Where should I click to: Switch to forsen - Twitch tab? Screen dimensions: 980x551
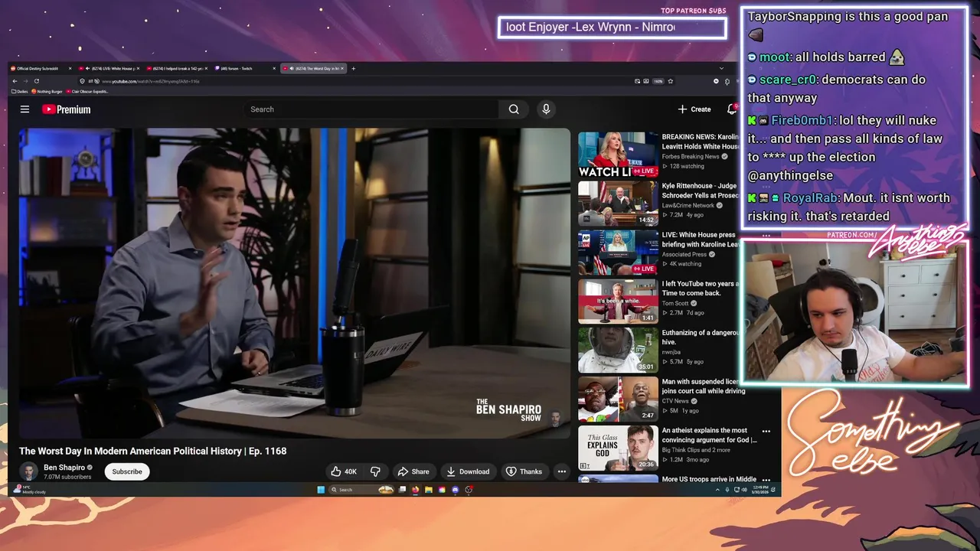click(x=245, y=68)
